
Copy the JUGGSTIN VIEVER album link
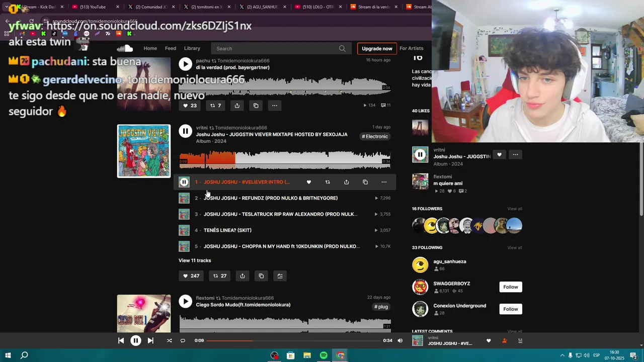pyautogui.click(x=261, y=276)
